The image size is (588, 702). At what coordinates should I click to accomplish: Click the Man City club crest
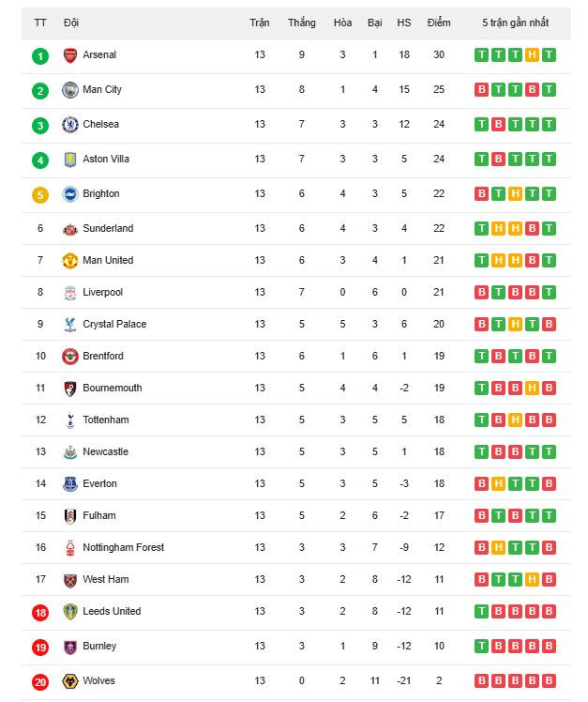[x=69, y=90]
